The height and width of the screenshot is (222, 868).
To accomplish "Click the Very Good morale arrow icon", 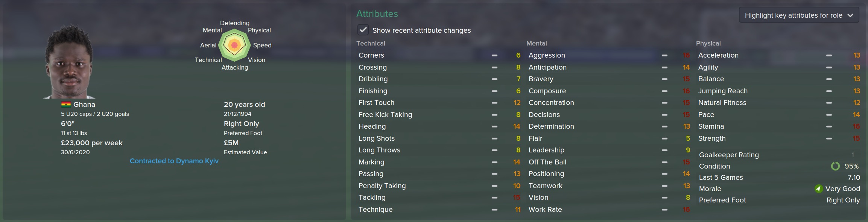I will [818, 189].
